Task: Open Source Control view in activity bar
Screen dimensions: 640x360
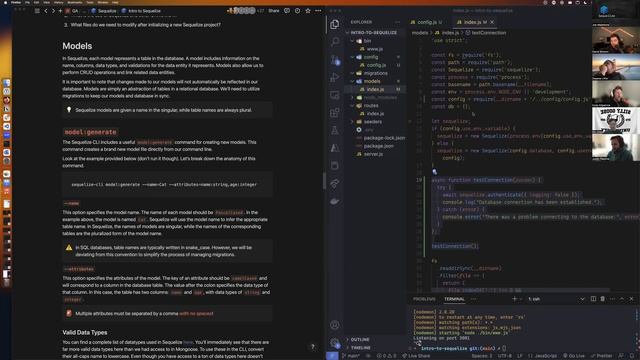Action: pyautogui.click(x=335, y=60)
